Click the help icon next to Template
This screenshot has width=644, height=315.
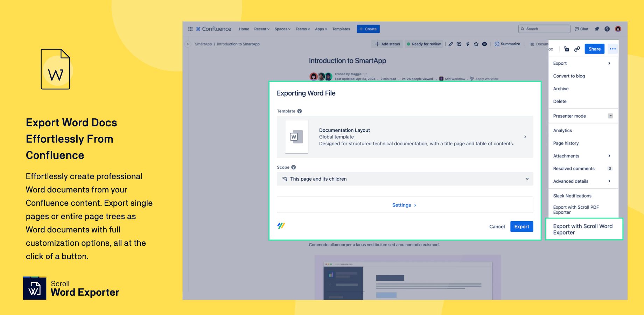[300, 111]
